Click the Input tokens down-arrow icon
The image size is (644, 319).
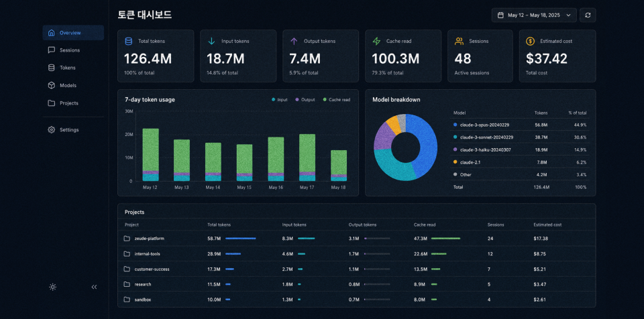point(211,41)
